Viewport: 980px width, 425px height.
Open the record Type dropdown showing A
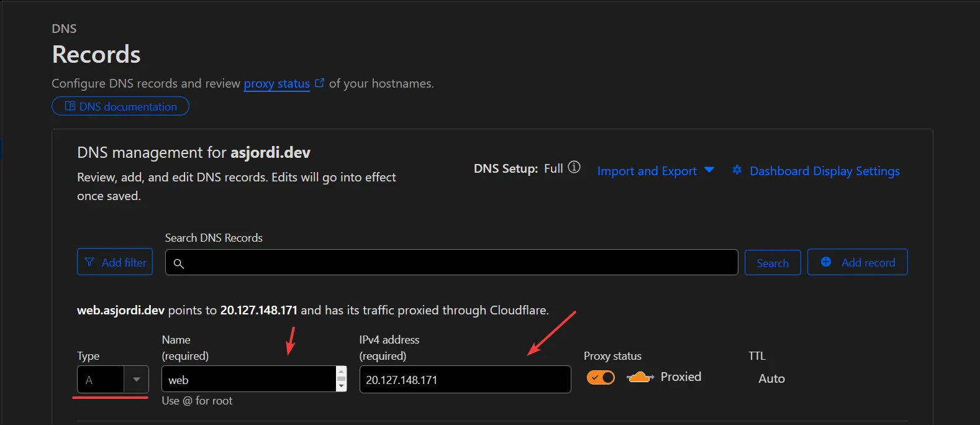click(x=113, y=379)
